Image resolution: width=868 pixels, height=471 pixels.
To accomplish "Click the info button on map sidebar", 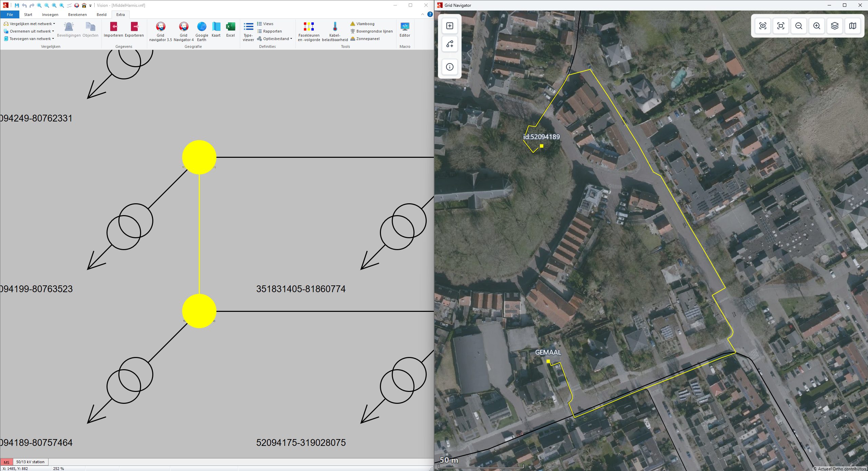I will [450, 67].
